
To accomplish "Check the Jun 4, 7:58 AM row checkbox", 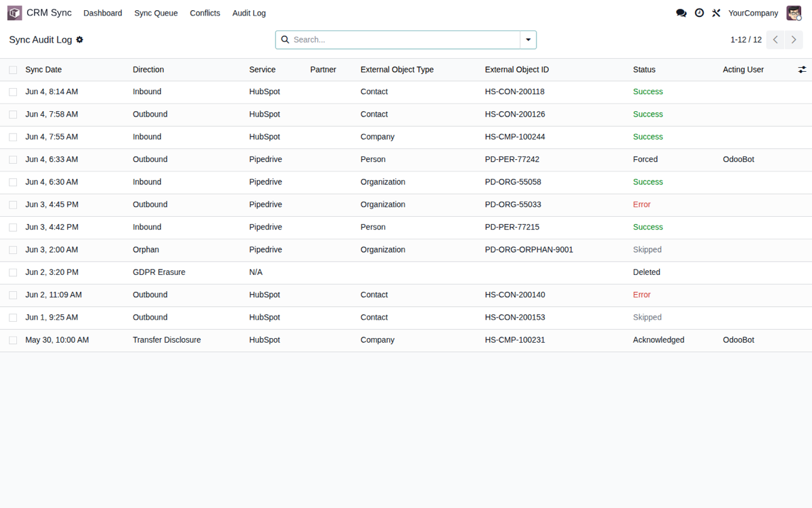I will pos(13,114).
